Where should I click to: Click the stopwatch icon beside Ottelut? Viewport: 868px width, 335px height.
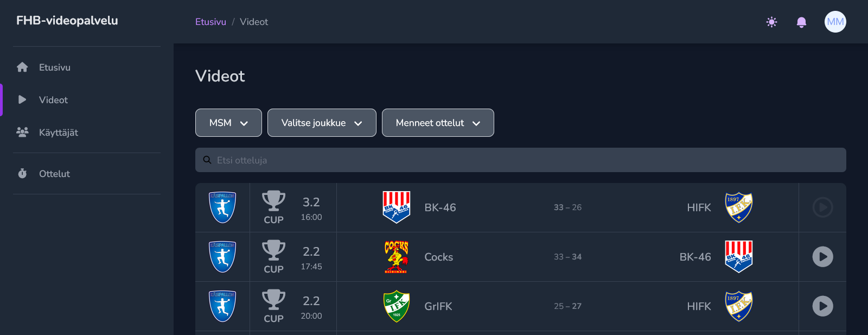pos(22,174)
